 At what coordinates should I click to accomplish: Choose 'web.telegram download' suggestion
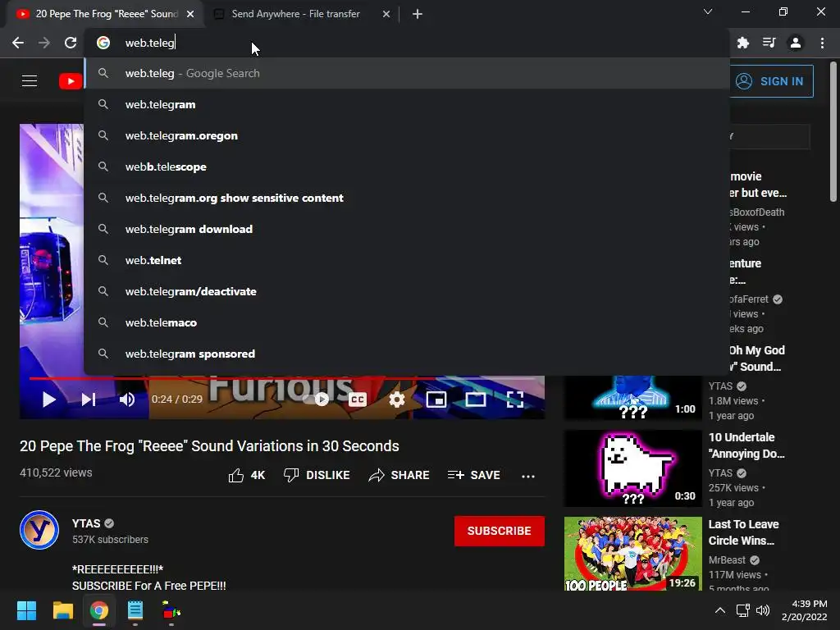(x=407, y=229)
